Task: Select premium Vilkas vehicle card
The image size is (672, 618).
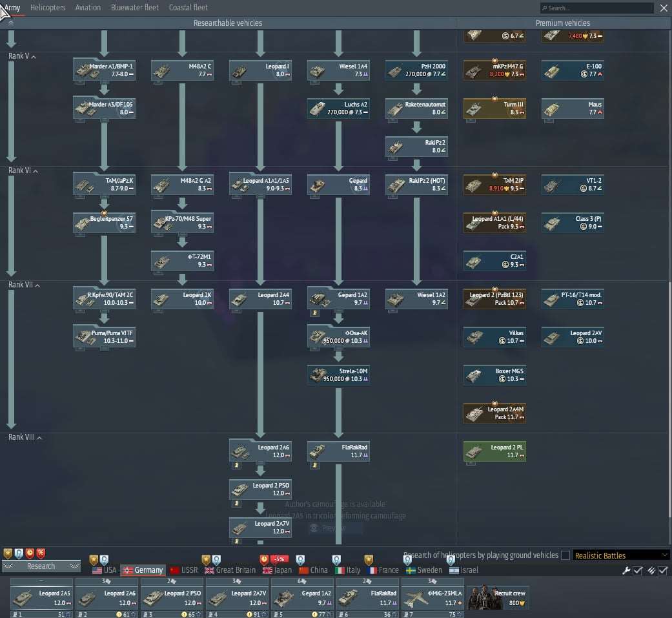Action: 494,336
